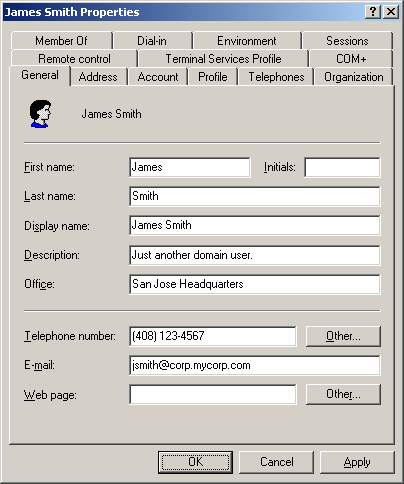Click Other button next to Telephone number
The height and width of the screenshot is (484, 404).
(x=343, y=336)
